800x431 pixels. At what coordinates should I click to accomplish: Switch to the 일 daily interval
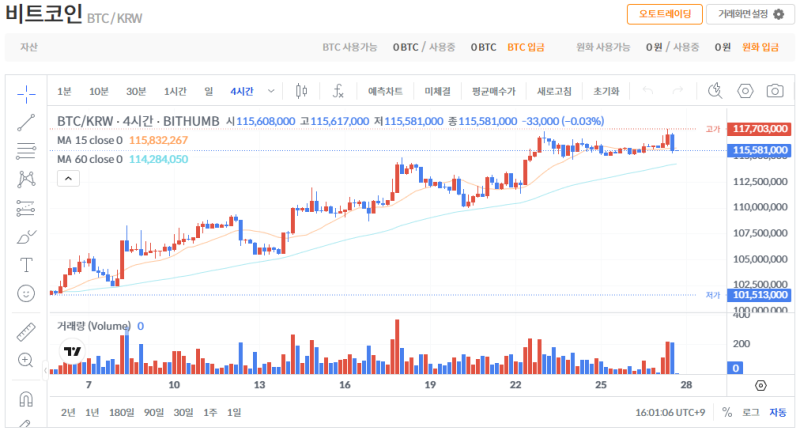pyautogui.click(x=209, y=91)
